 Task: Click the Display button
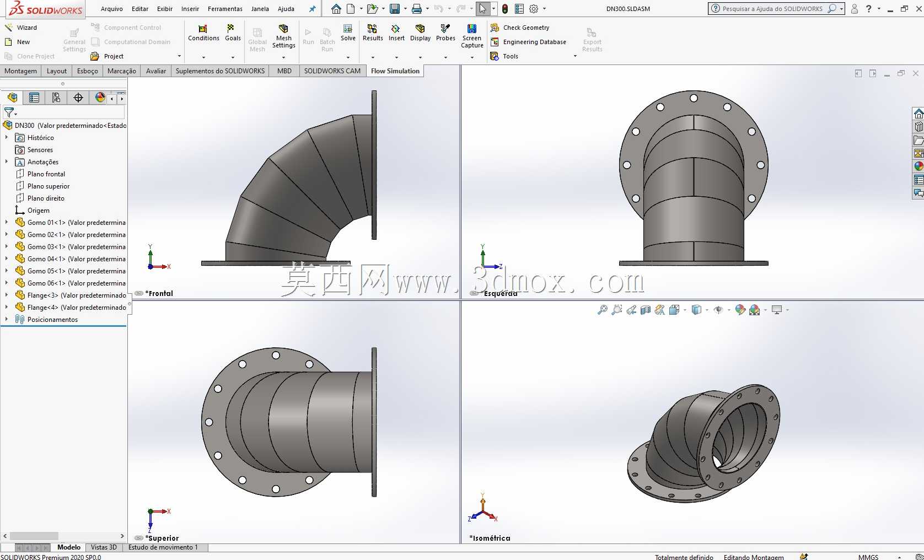click(420, 33)
